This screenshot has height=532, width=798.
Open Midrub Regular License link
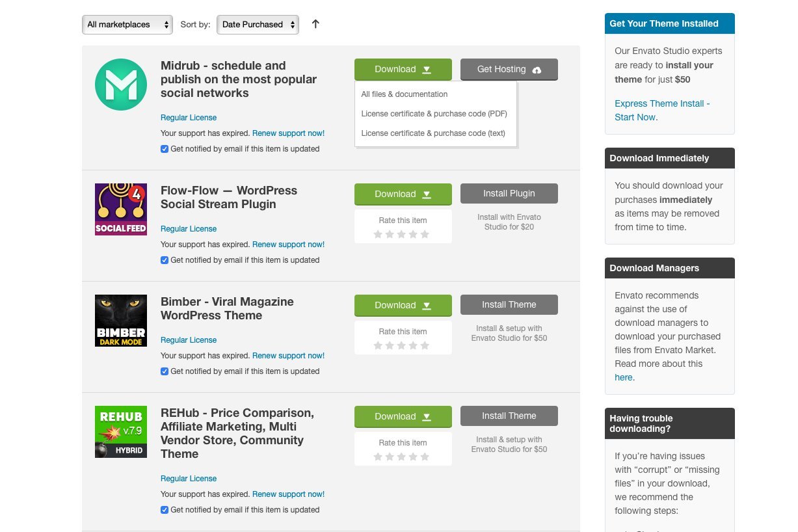coord(189,118)
